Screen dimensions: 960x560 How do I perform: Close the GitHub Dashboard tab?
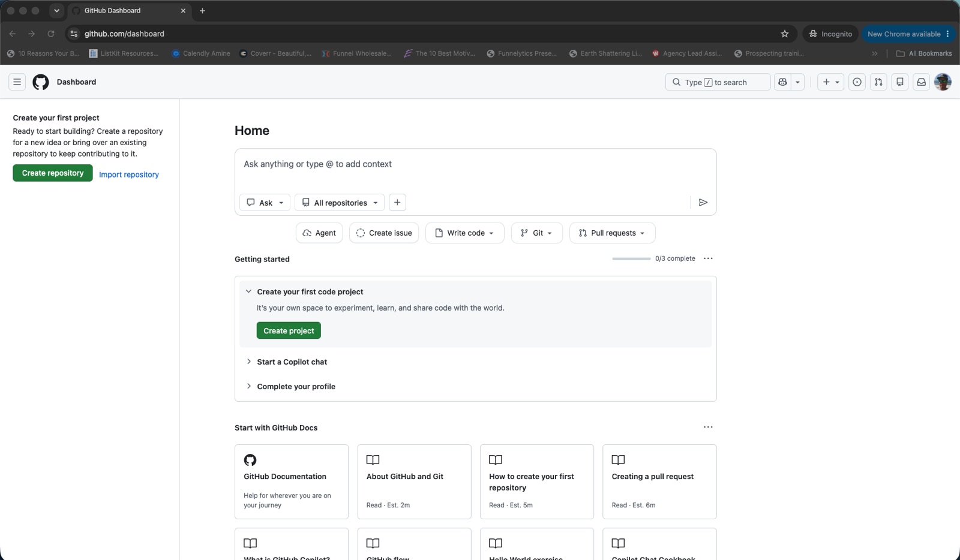[x=183, y=11]
